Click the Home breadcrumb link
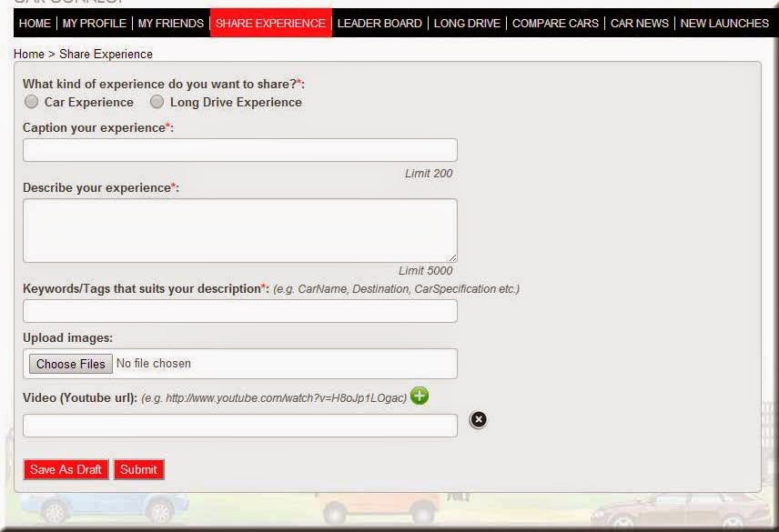 (29, 54)
